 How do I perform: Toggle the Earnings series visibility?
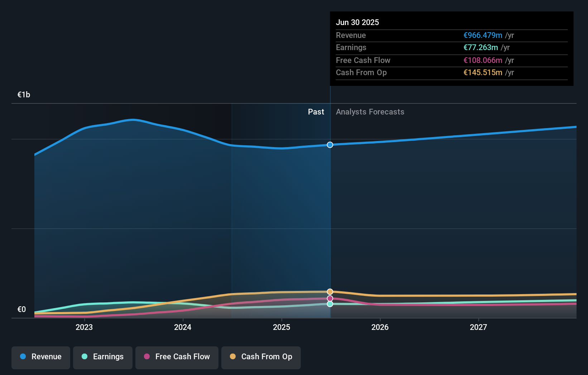103,357
